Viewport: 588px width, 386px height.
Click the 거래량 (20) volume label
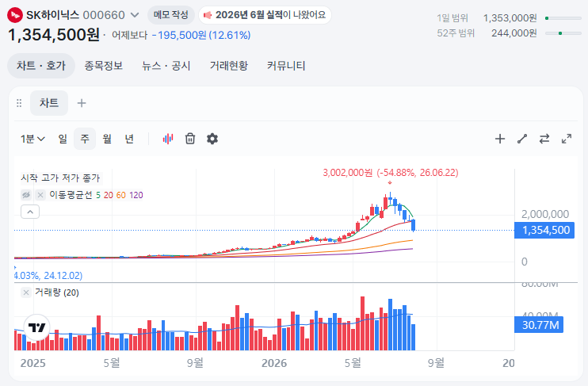[x=56, y=292]
